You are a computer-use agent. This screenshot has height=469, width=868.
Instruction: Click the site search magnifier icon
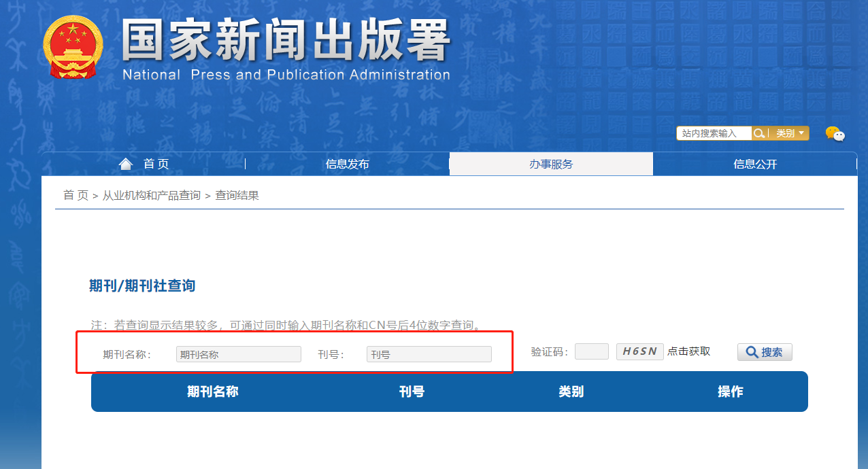(760, 133)
